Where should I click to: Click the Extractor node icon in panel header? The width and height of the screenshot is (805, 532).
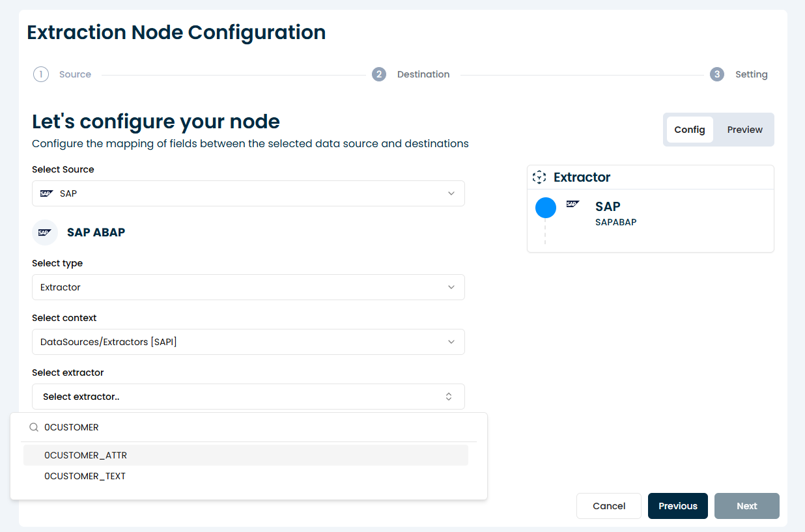pos(539,177)
